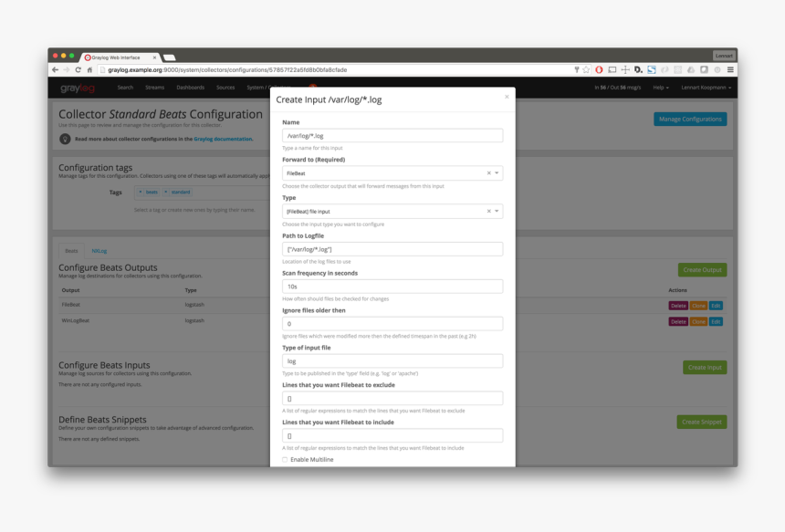Click the Google Drive extension icon
The width and height of the screenshot is (785, 532).
(x=691, y=70)
